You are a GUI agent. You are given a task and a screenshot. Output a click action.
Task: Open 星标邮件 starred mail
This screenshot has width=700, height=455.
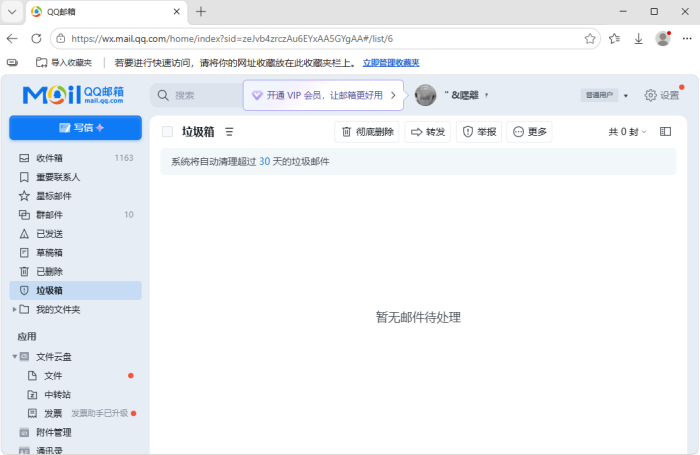click(75, 196)
